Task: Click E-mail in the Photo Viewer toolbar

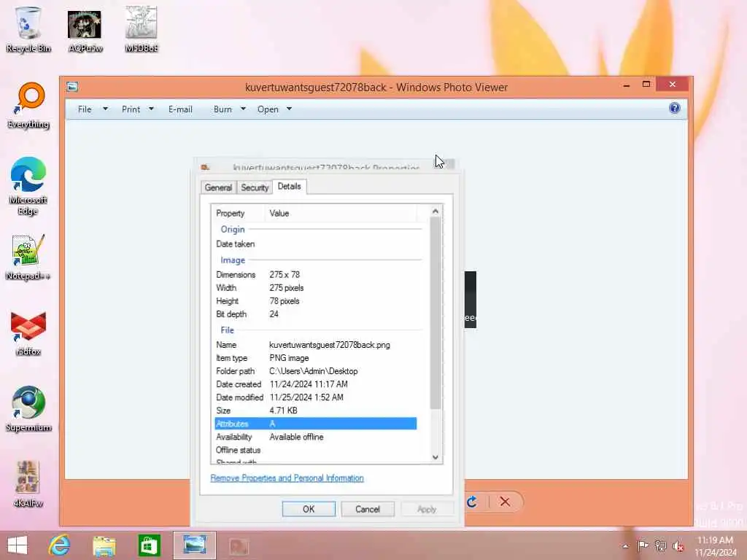Action: 180,109
